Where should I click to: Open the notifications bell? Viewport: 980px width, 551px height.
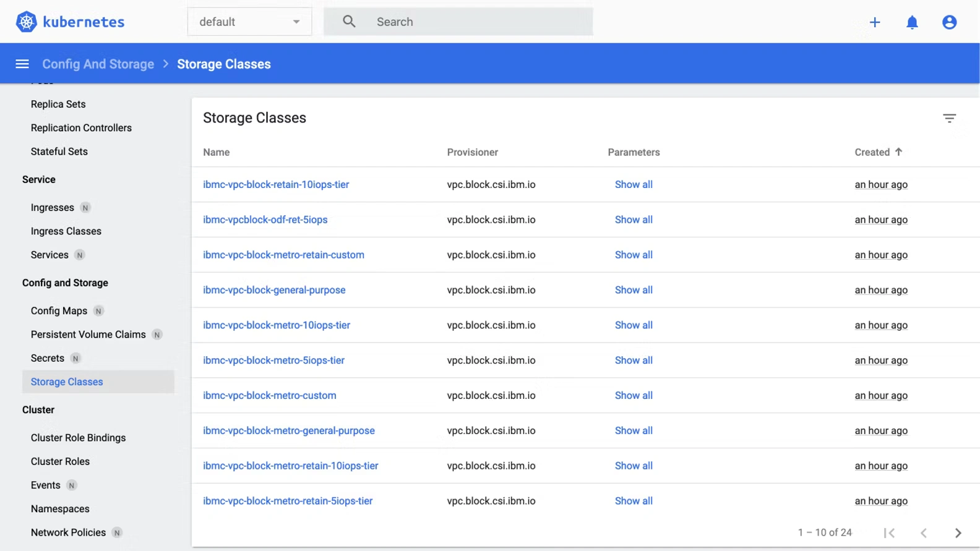(x=912, y=22)
